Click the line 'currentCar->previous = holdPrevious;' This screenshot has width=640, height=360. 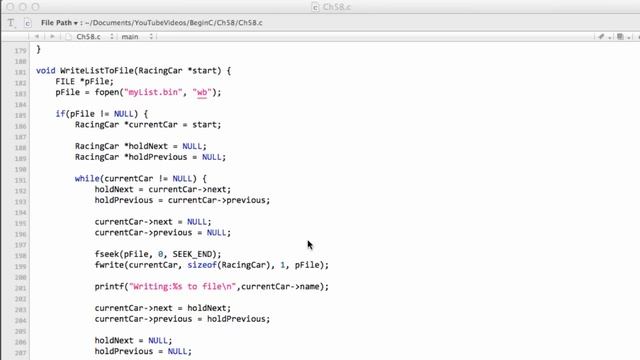(182, 319)
